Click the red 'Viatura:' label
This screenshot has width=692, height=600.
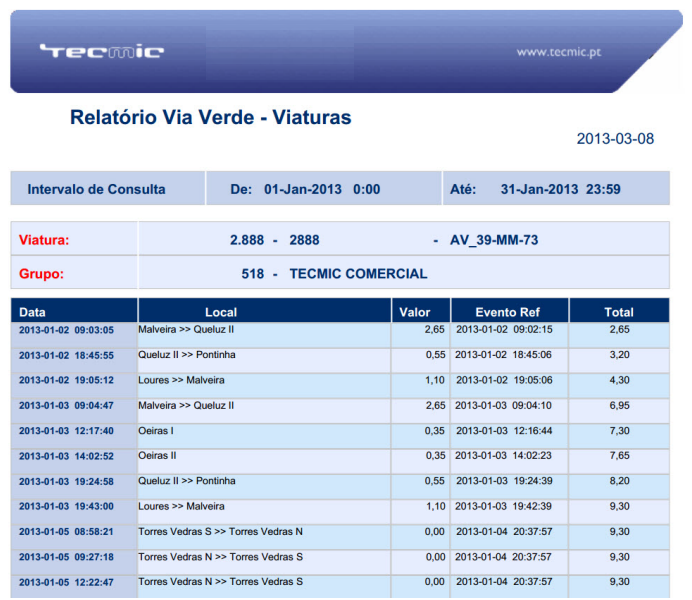[x=44, y=240]
